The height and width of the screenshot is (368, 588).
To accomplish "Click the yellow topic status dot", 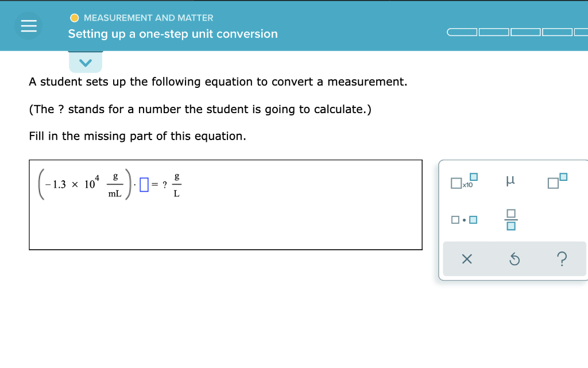I will pos(74,18).
